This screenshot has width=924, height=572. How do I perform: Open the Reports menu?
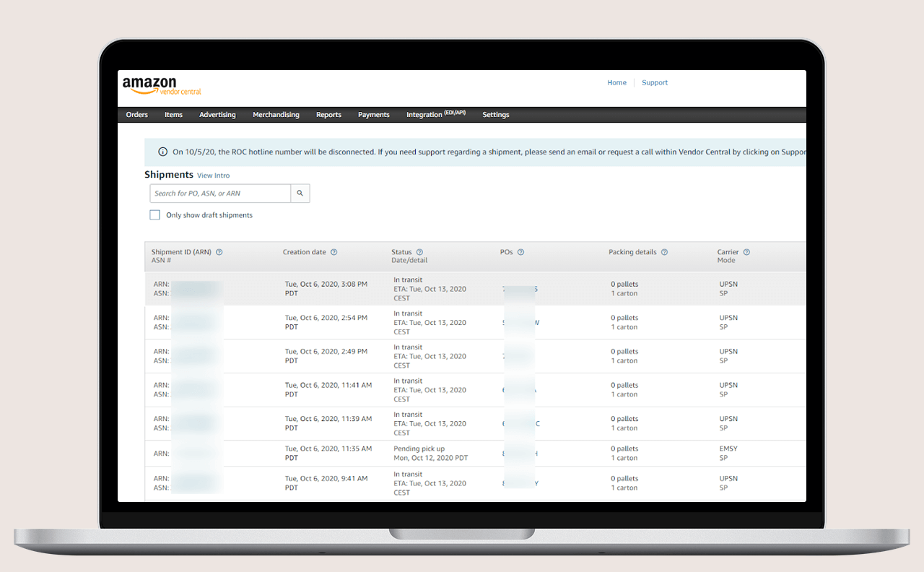click(x=328, y=115)
